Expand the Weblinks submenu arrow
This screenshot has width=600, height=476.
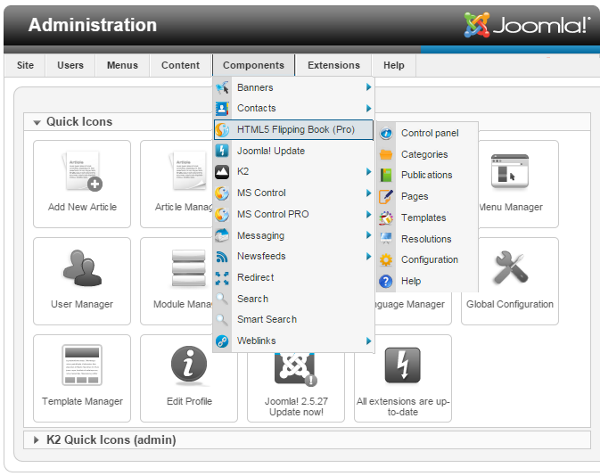coord(368,341)
